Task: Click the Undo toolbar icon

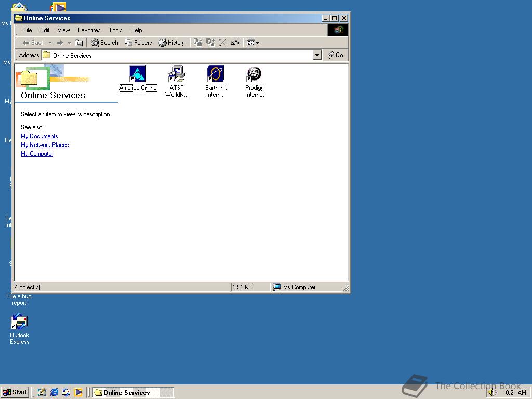Action: click(235, 43)
